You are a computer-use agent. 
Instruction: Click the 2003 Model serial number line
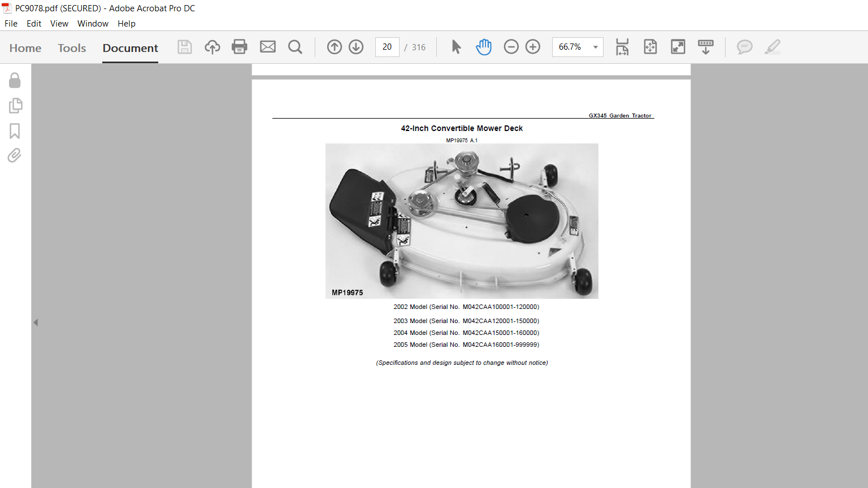(466, 321)
